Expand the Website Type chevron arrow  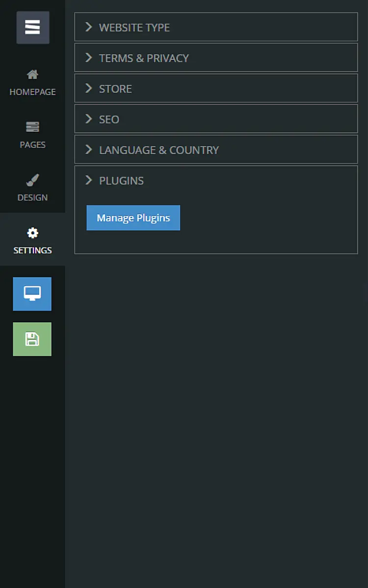click(89, 27)
